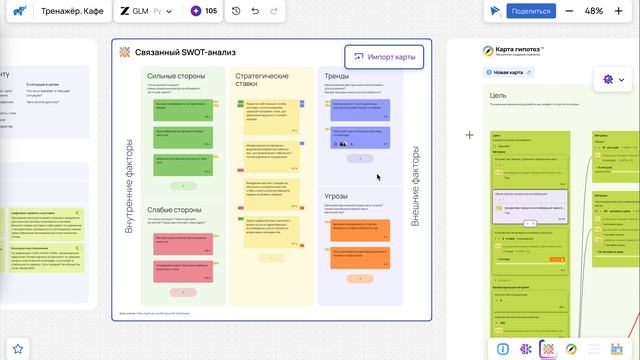Zoom out with the minus button

(569, 11)
